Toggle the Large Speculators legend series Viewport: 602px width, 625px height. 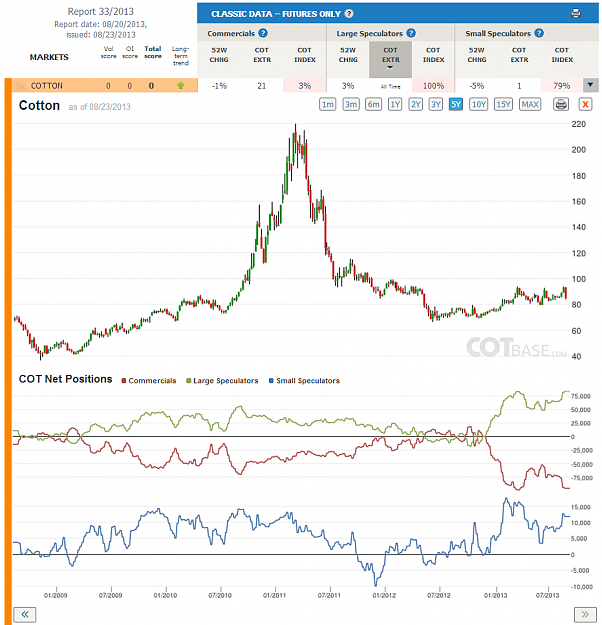pos(222,381)
